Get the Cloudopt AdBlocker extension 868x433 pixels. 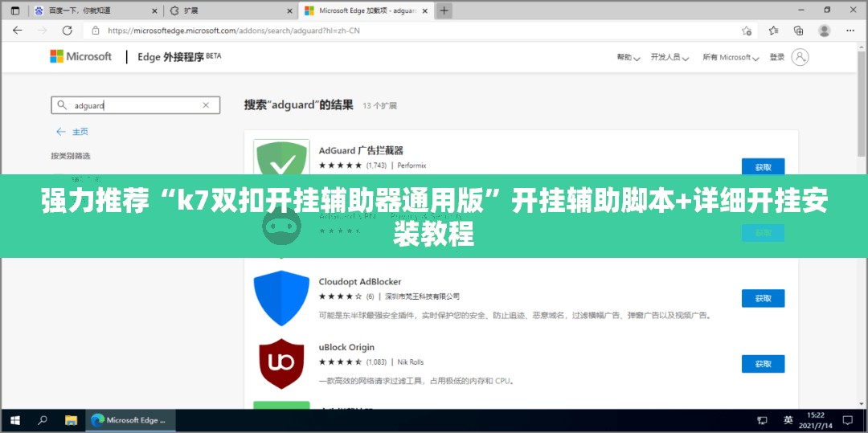pyautogui.click(x=763, y=298)
